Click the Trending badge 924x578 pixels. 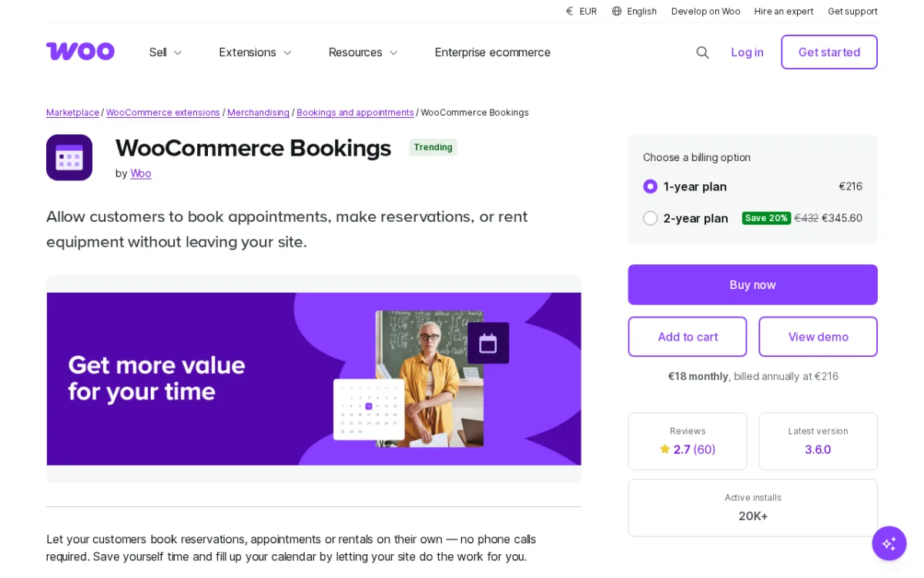tap(433, 147)
